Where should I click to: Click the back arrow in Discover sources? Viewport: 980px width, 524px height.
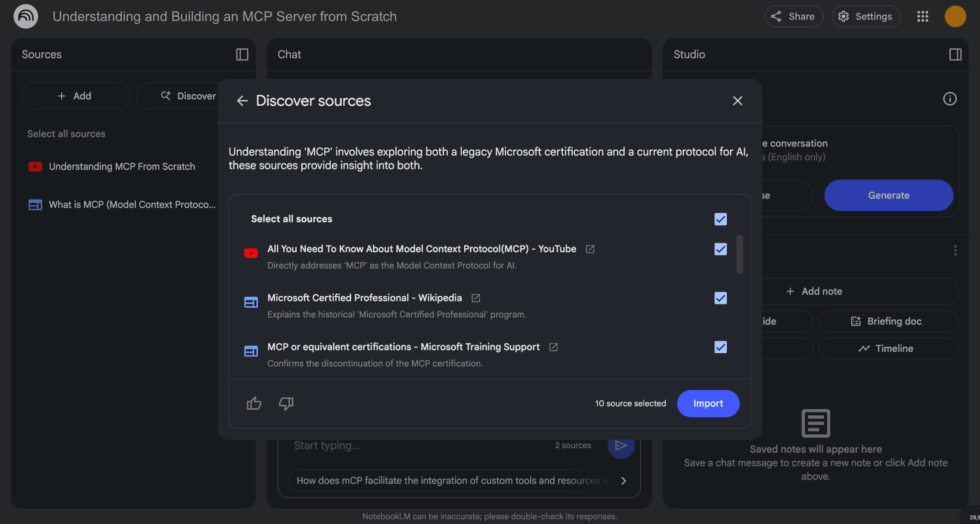point(242,101)
